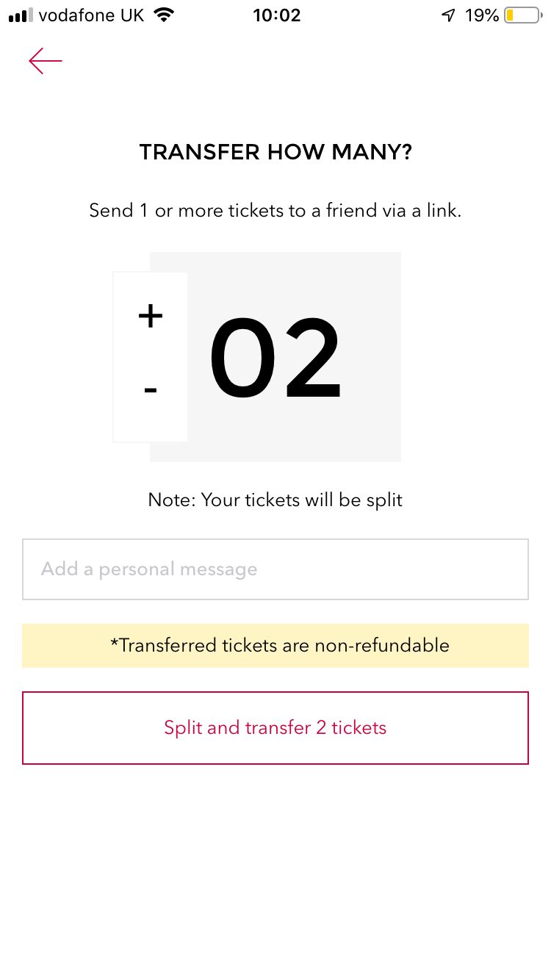Go back using the red arrow
This screenshot has width=551, height=980.
46,61
